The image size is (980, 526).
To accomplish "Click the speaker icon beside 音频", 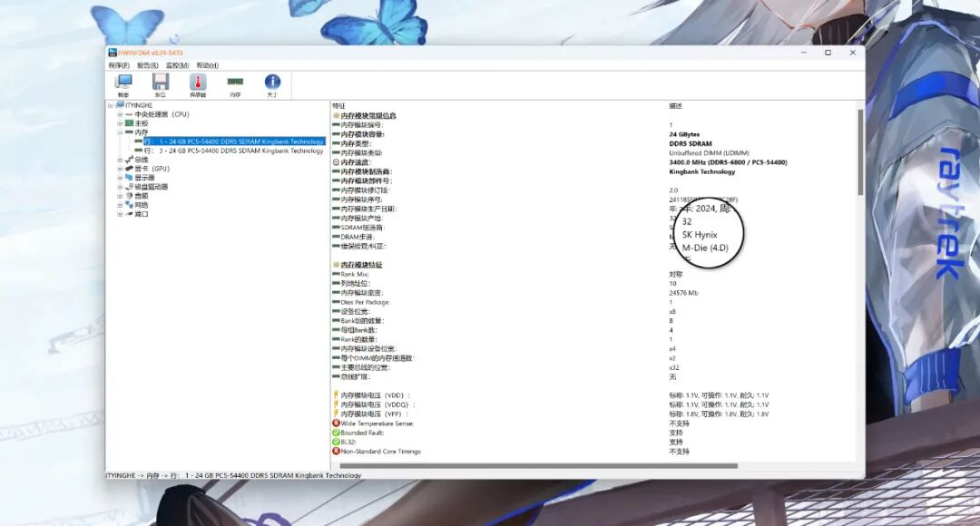I will tap(130, 196).
